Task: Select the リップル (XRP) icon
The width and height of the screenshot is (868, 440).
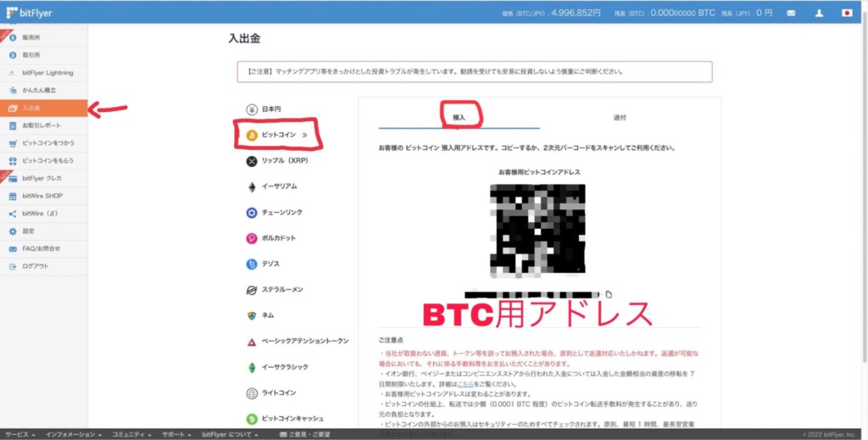Action: 252,161
